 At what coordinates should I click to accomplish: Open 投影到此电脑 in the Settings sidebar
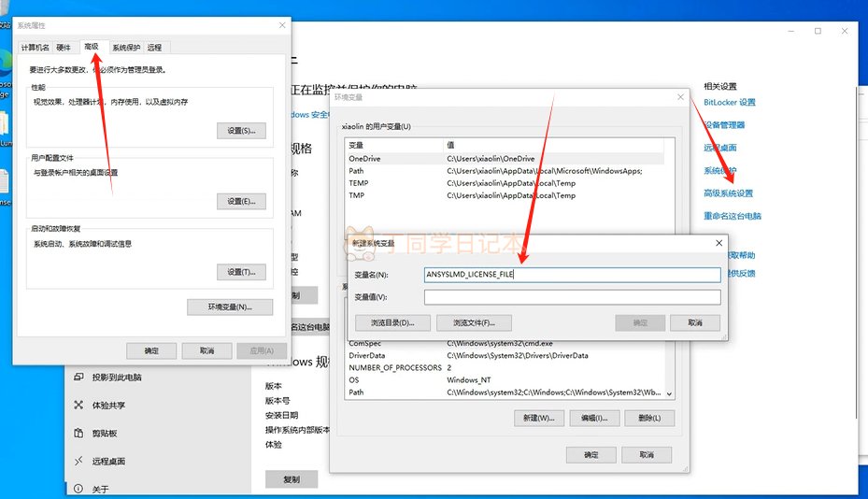(x=117, y=378)
